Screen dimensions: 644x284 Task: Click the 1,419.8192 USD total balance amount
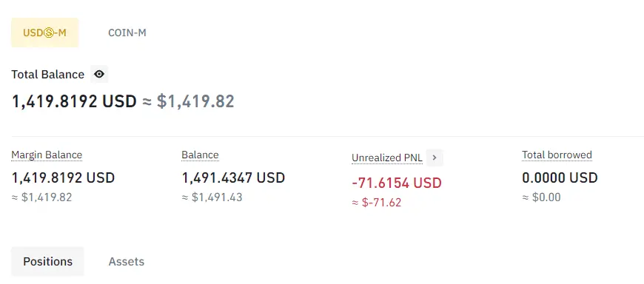pos(74,101)
